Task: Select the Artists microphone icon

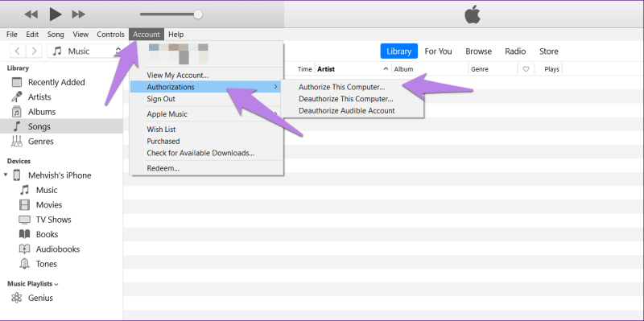Action: tap(17, 97)
